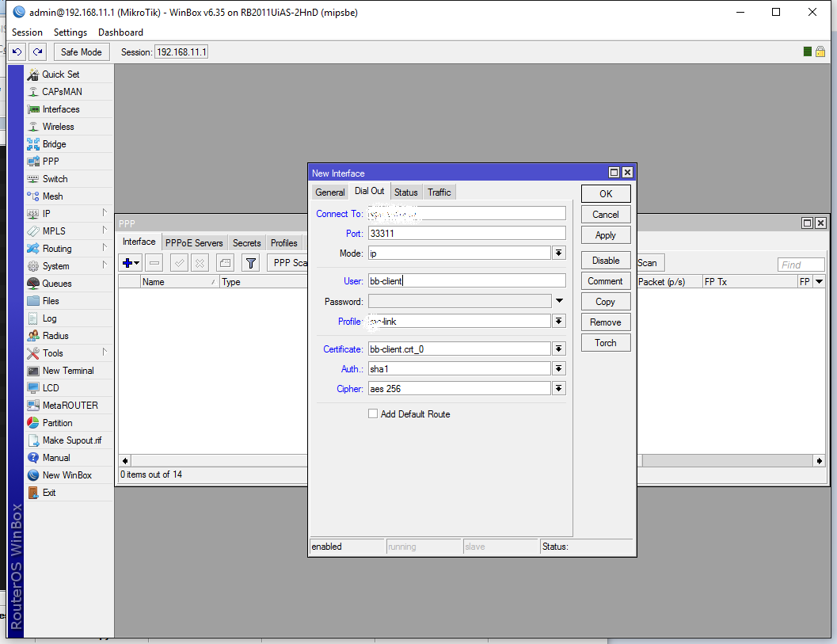837x644 pixels.
Task: Open the Settings menu
Action: pos(70,32)
